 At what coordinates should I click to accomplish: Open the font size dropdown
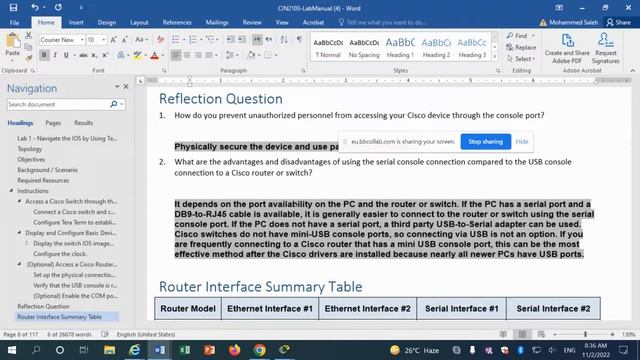104,40
